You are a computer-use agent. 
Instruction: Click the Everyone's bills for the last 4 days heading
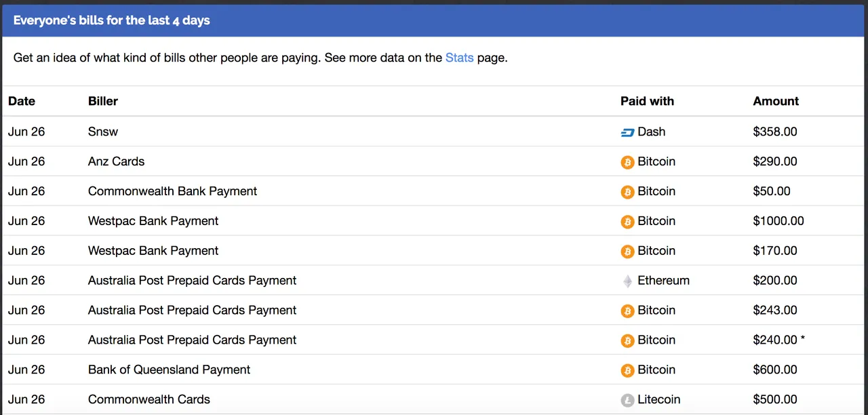click(112, 20)
